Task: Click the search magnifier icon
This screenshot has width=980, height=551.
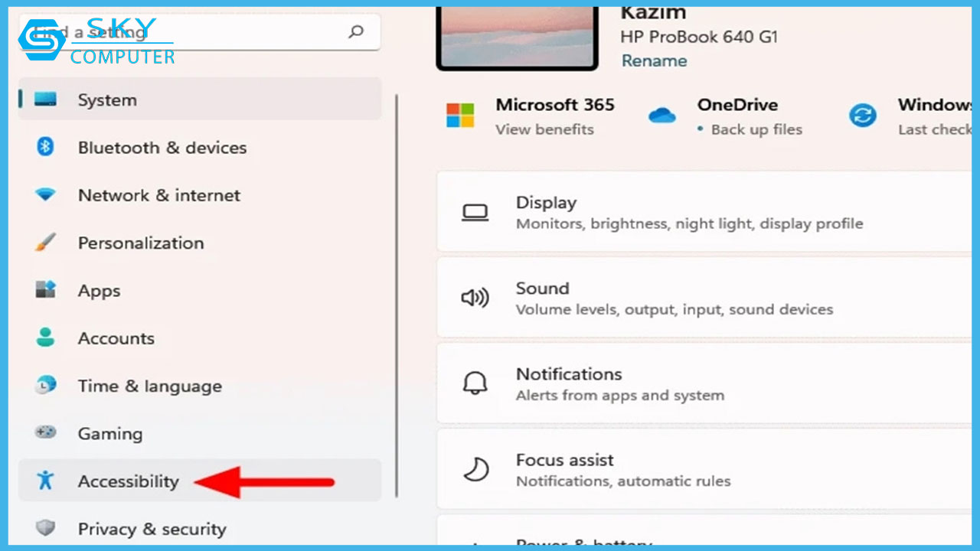Action: tap(356, 32)
